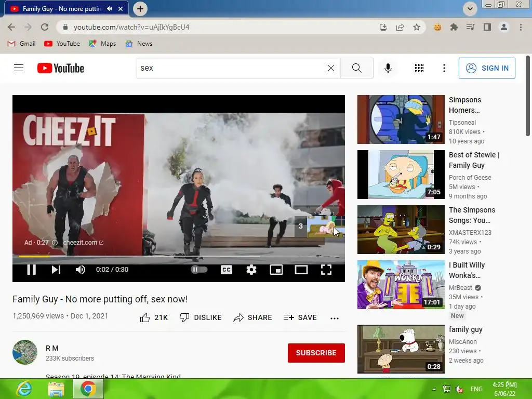Open R M channel avatar
Image resolution: width=532 pixels, height=399 pixels.
[25, 352]
